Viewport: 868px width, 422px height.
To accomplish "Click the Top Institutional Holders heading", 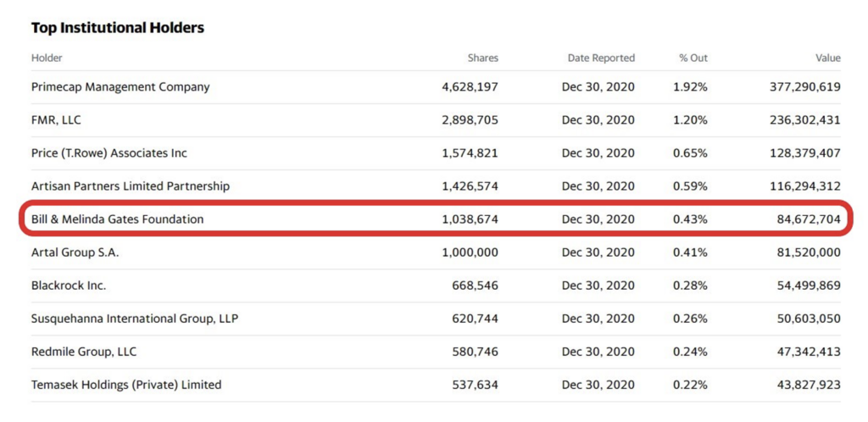I will [x=118, y=28].
